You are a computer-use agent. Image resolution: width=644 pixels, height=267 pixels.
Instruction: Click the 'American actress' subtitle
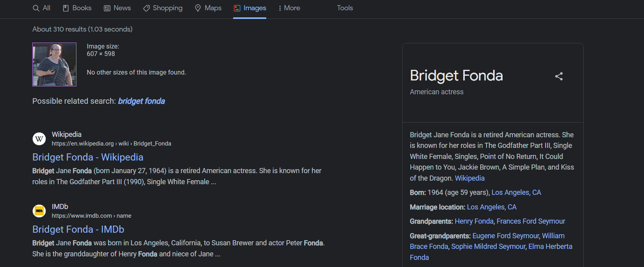[436, 92]
